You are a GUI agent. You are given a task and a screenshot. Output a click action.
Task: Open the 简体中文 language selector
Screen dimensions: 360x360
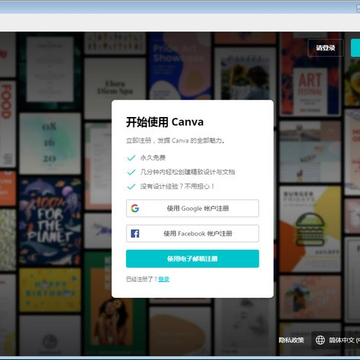tap(336, 340)
